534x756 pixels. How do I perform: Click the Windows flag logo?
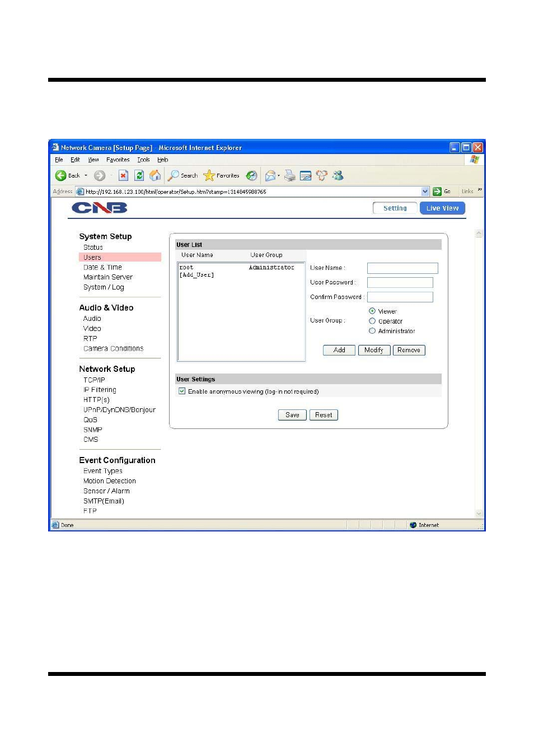tap(475, 160)
